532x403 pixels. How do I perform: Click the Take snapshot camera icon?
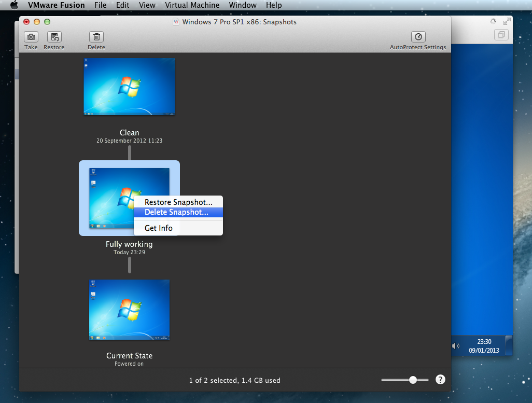31,37
